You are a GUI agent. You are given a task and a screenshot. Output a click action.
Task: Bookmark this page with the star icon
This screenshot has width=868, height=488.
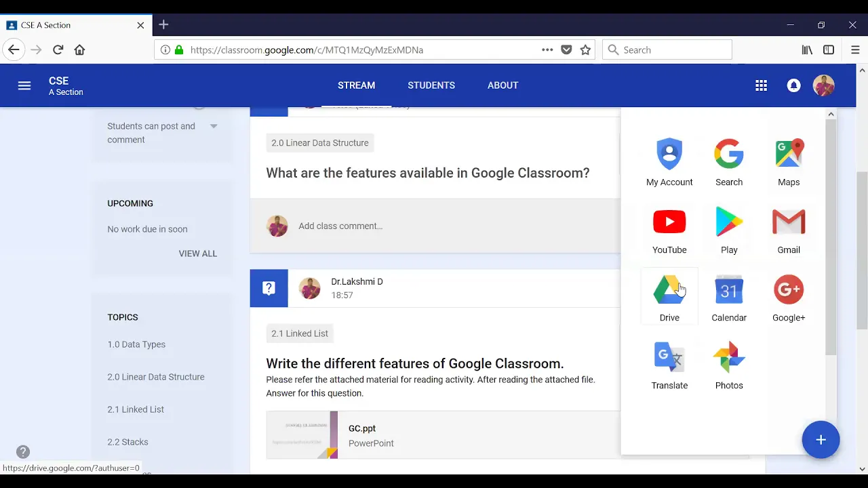[585, 49]
